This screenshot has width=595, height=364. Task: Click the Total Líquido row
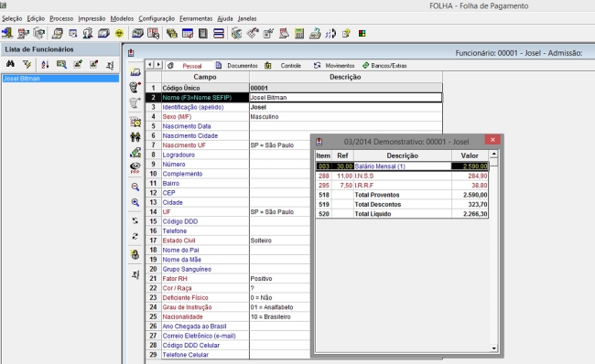point(402,214)
